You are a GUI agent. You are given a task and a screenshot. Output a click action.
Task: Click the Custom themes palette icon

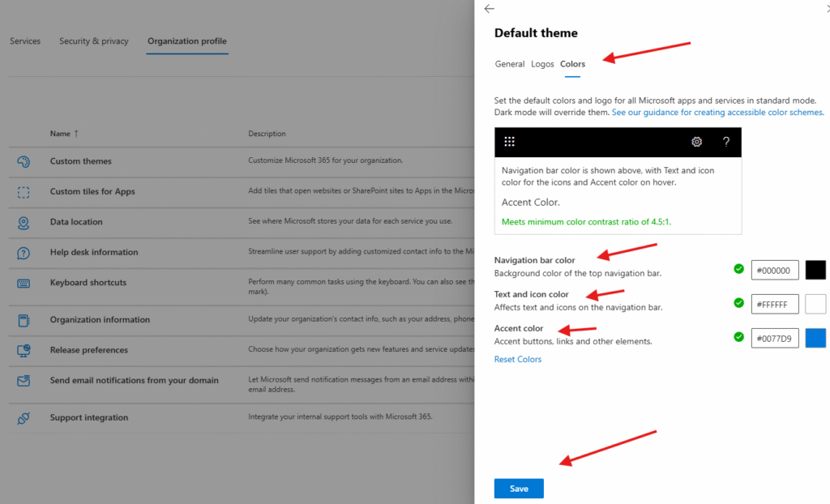pos(24,161)
